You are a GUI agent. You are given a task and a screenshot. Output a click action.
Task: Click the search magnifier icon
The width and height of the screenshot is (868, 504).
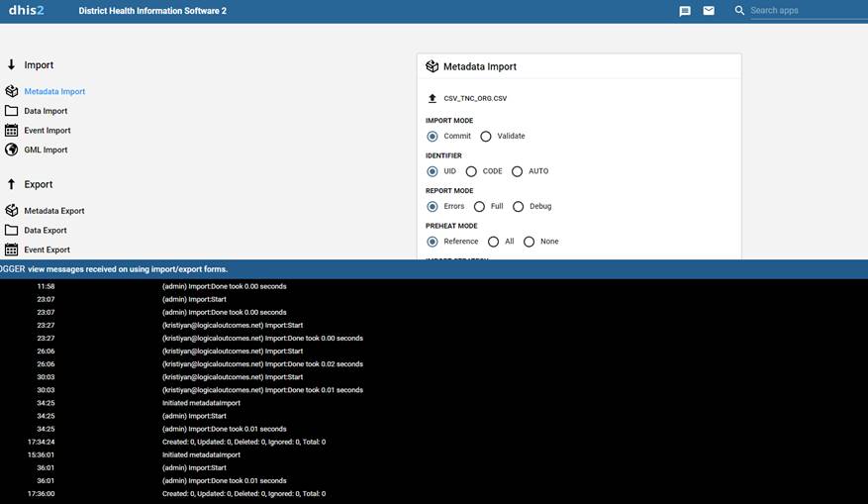[x=739, y=11]
